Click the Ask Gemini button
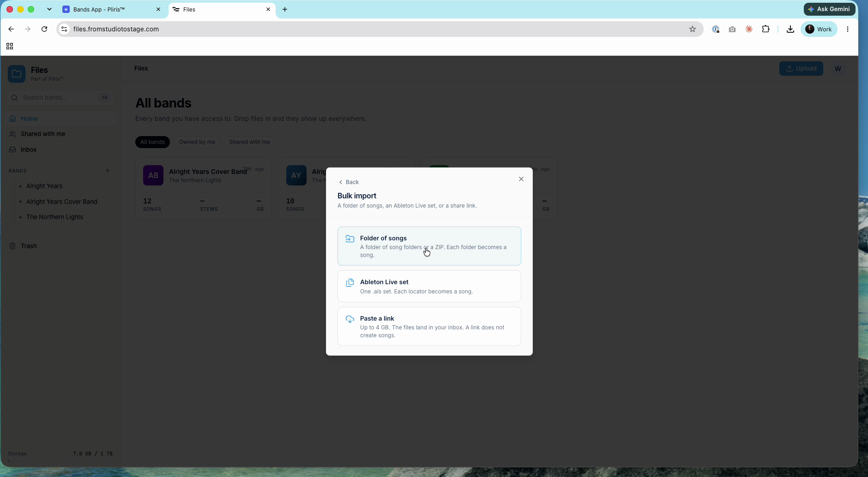The width and height of the screenshot is (868, 477). click(x=829, y=9)
